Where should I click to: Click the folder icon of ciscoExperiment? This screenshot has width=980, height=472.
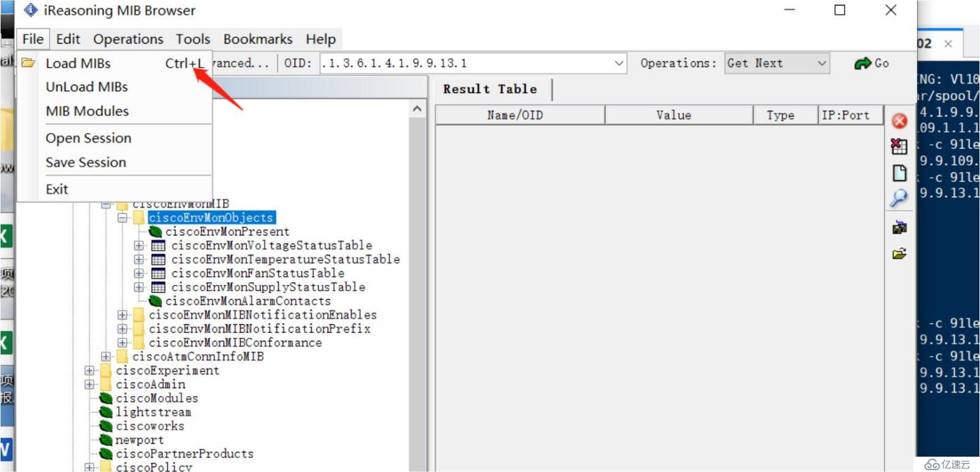(106, 370)
